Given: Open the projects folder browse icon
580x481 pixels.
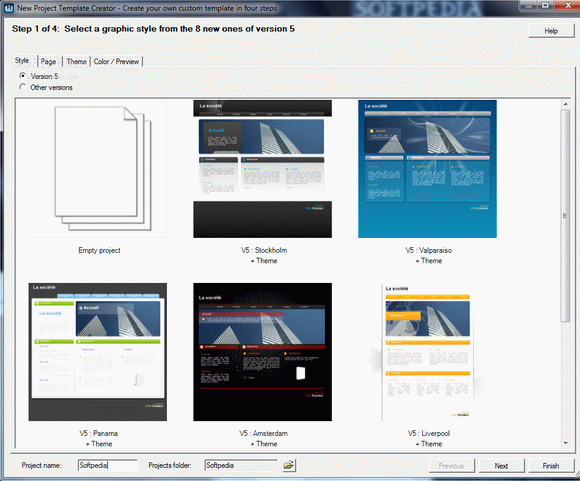Looking at the screenshot, I should pos(289,465).
